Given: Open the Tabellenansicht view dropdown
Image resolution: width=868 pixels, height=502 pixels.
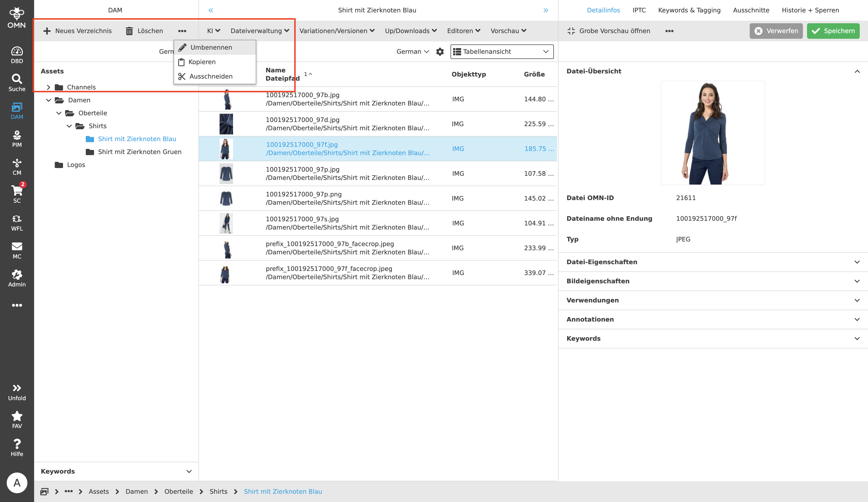Looking at the screenshot, I should (x=501, y=51).
